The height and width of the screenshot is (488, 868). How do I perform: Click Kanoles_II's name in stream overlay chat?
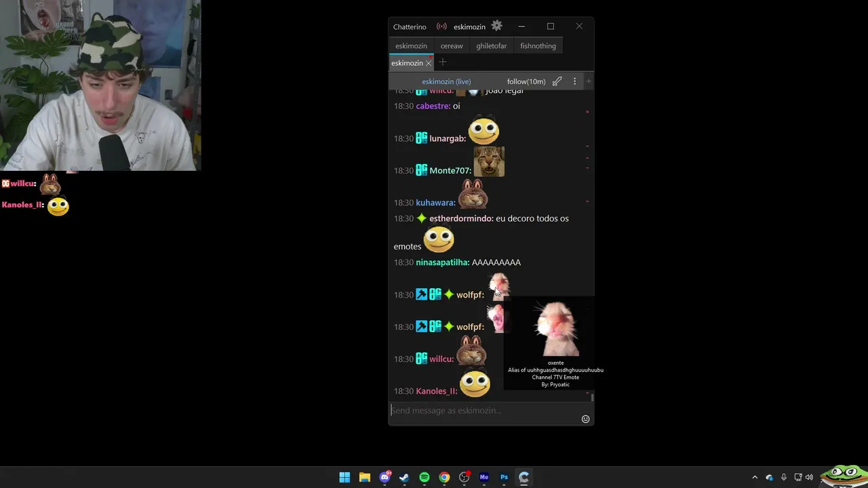click(23, 205)
